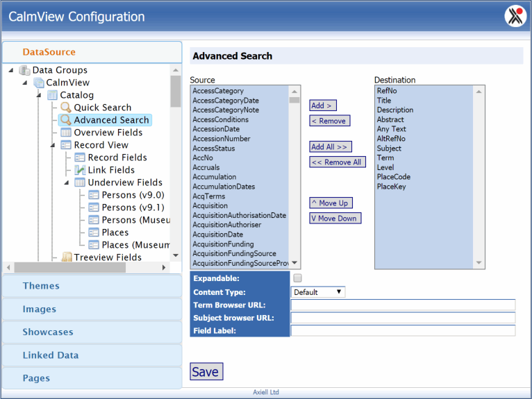Click the Add All >> button

(331, 147)
